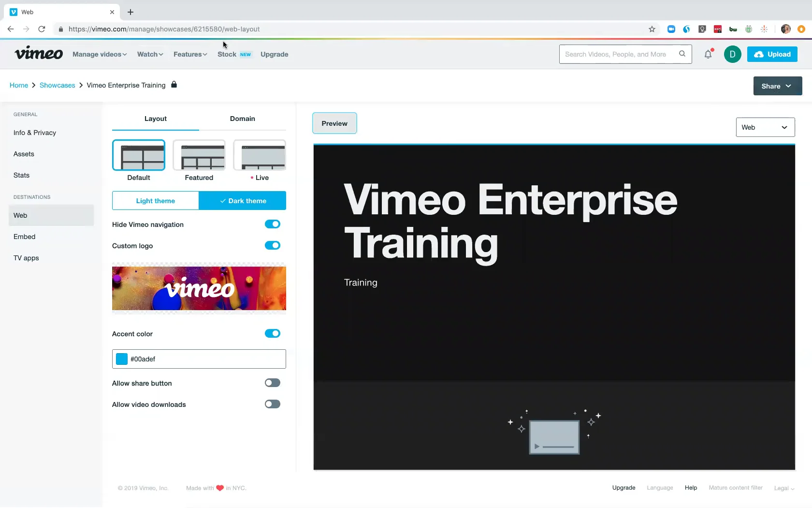Select the Featured layout thumbnail
The width and height of the screenshot is (812, 508).
[199, 155]
